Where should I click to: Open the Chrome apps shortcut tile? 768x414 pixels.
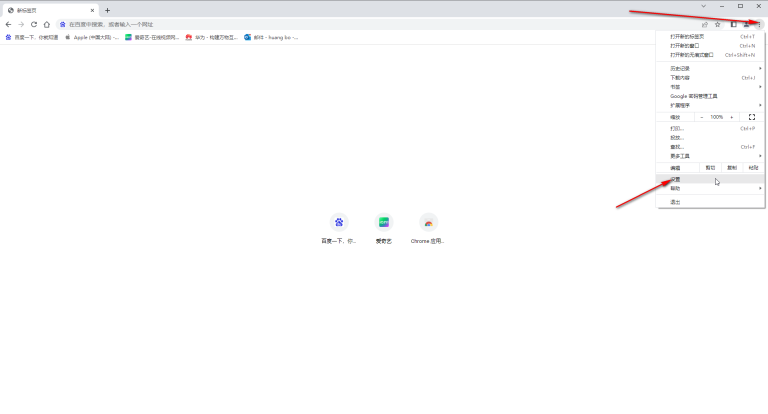pyautogui.click(x=428, y=229)
